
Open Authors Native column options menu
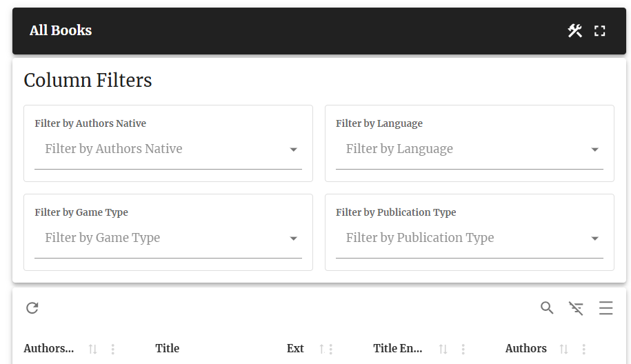point(112,349)
